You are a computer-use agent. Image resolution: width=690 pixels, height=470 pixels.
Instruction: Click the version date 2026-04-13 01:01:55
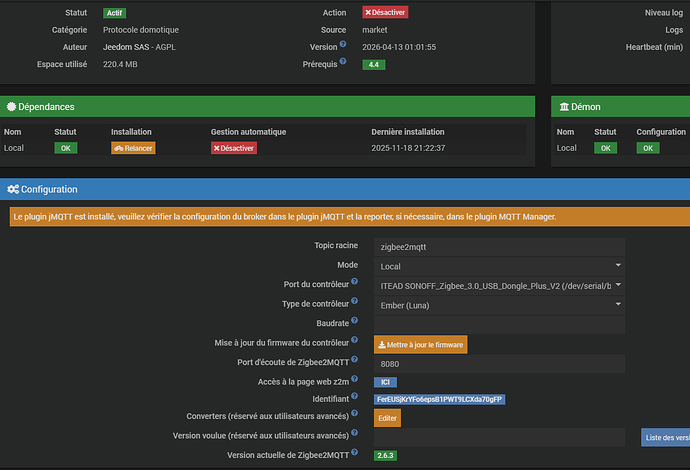pyautogui.click(x=399, y=47)
